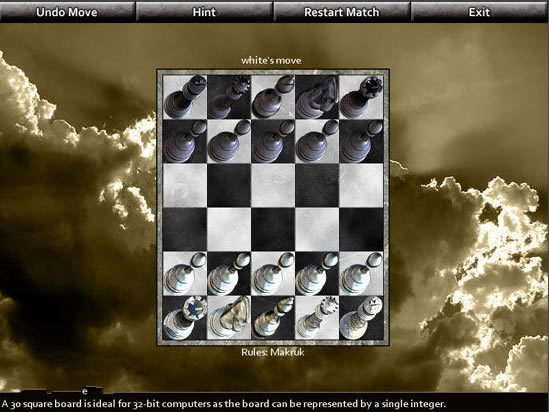Click the Undo Move button
The image size is (549, 412).
click(67, 12)
